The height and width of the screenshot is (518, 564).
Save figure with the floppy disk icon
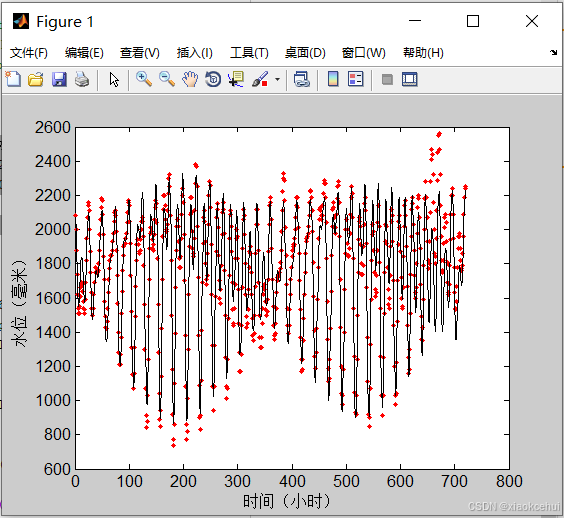[x=59, y=79]
